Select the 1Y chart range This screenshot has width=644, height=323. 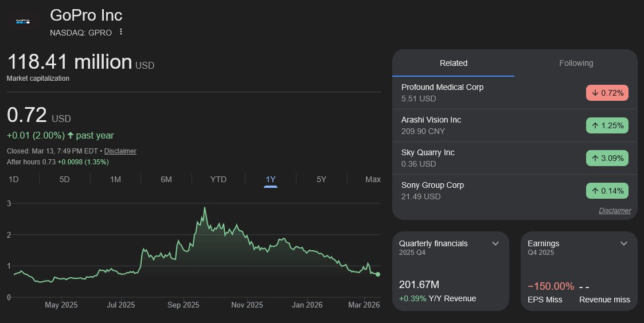[270, 179]
